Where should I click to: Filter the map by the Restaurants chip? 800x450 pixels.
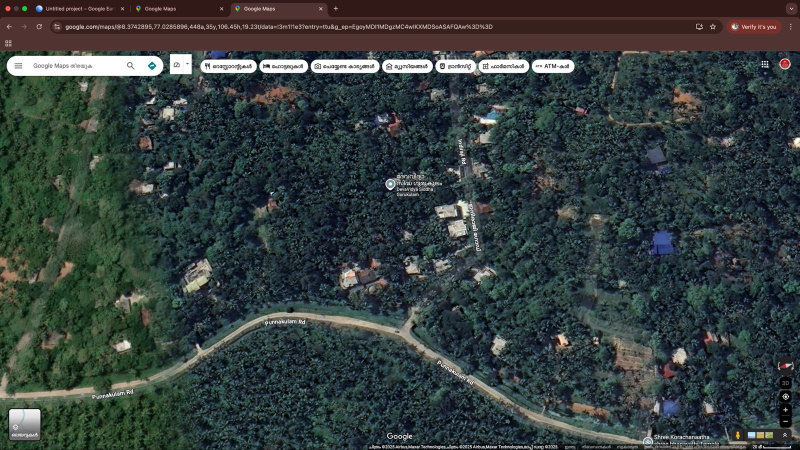click(229, 66)
